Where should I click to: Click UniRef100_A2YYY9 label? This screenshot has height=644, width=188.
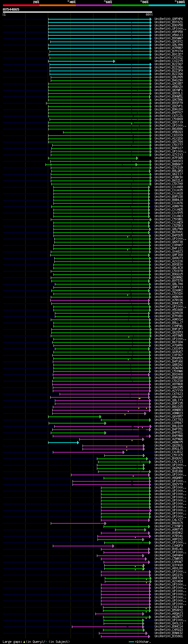(169, 391)
